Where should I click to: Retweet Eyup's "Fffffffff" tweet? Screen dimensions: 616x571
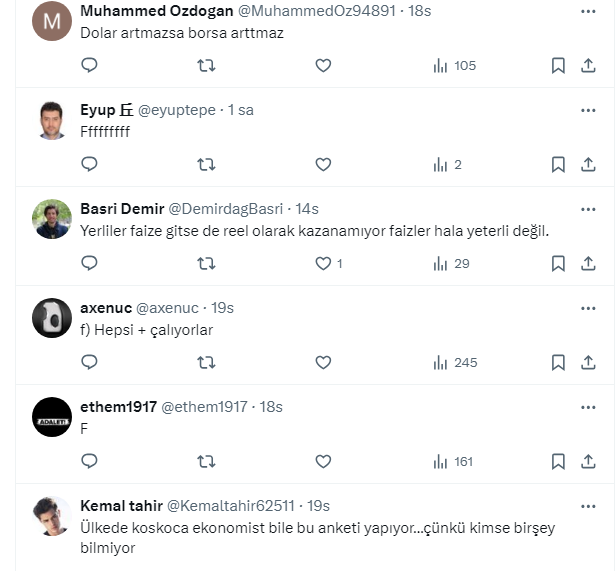[206, 165]
